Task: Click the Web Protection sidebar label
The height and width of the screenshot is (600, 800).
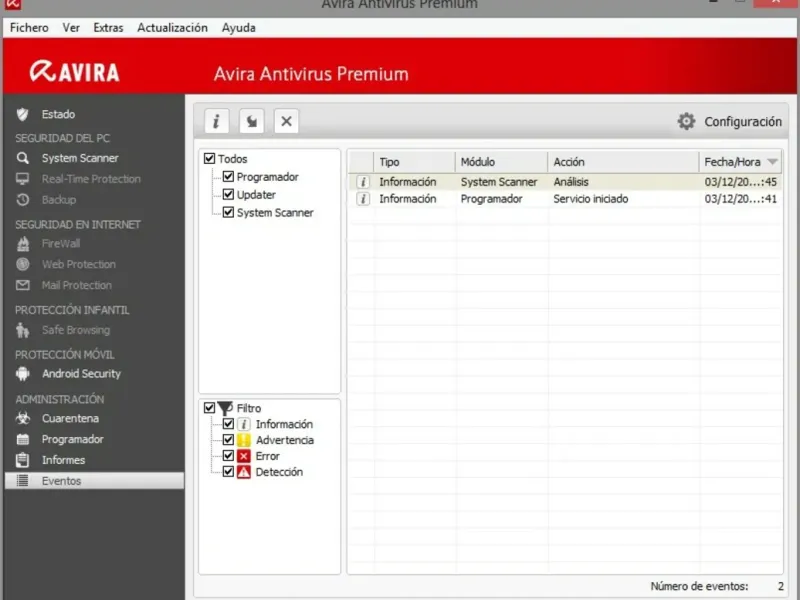Action: click(79, 264)
